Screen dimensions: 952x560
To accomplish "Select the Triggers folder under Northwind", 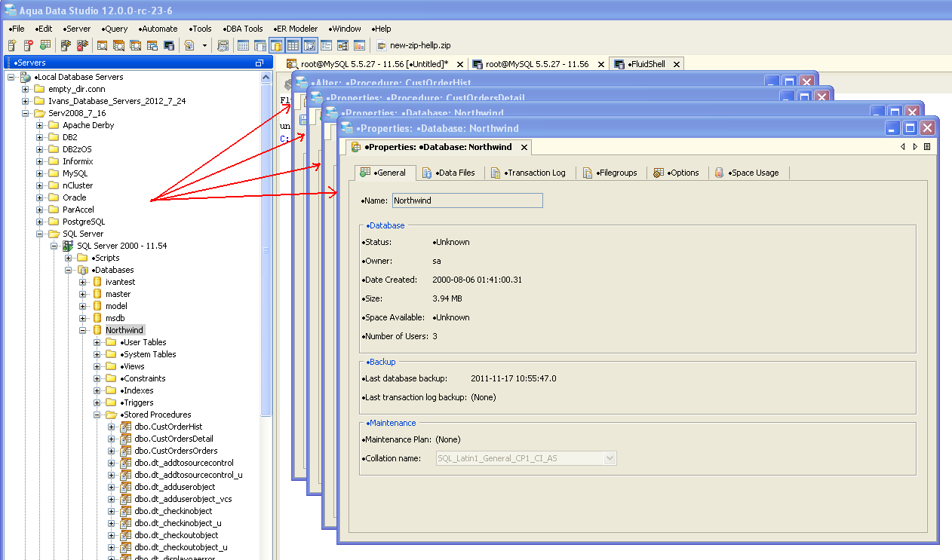I will click(x=137, y=402).
